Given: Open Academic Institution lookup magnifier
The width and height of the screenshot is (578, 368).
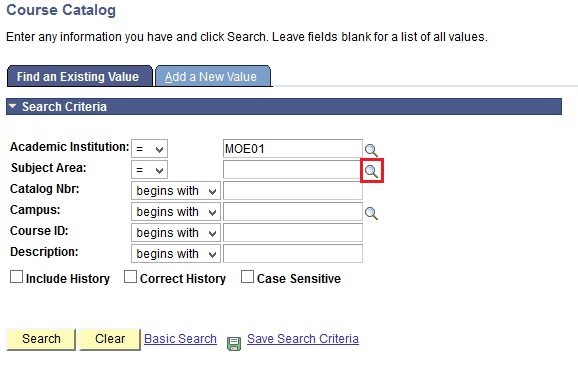Looking at the screenshot, I should [371, 150].
